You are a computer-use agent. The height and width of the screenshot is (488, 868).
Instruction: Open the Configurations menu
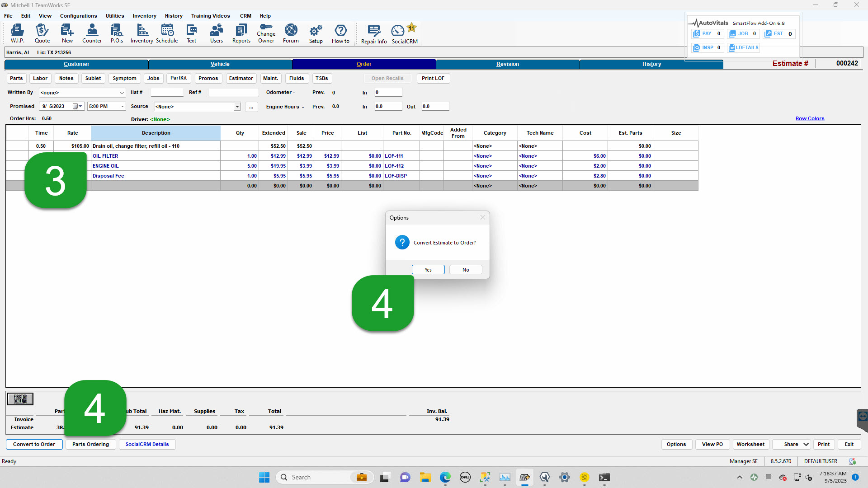[78, 16]
